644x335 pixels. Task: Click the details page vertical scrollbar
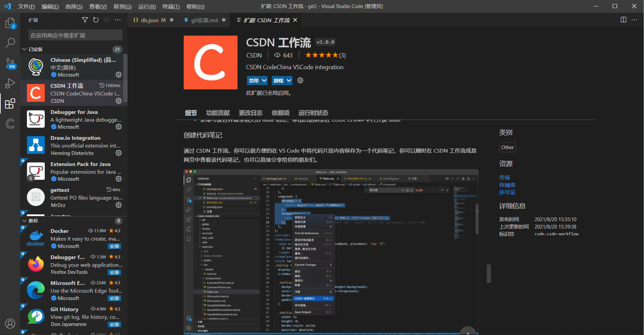(489, 274)
